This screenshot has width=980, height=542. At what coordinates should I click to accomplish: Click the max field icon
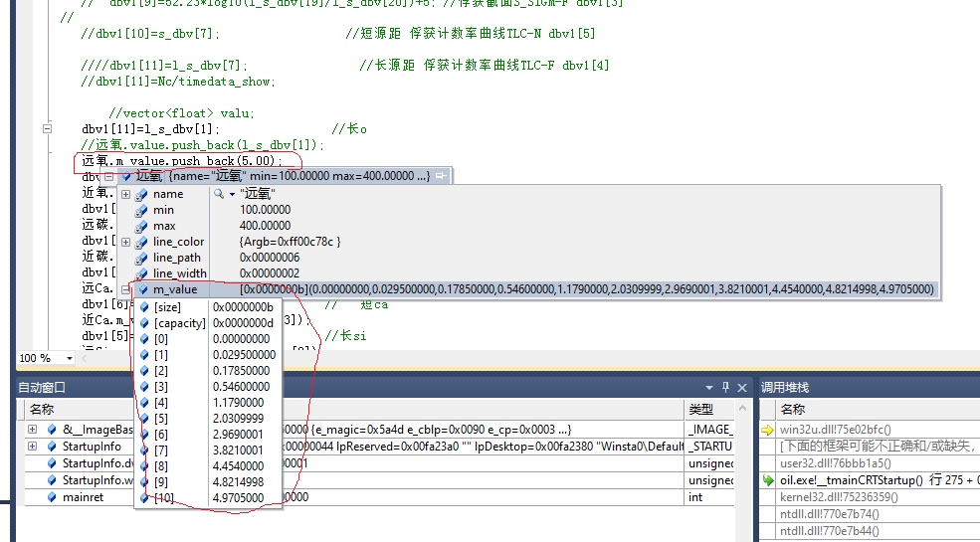(x=141, y=226)
